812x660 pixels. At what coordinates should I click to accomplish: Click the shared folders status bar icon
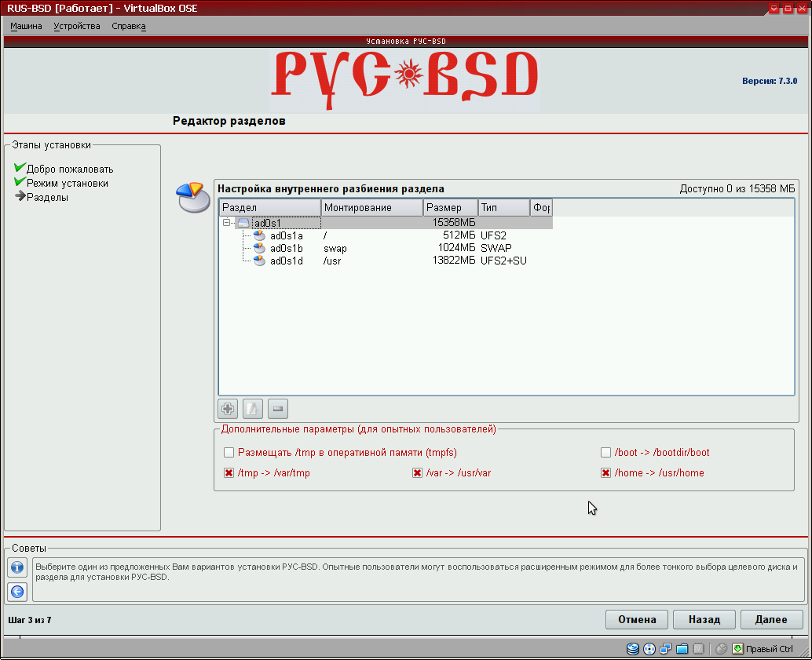click(x=682, y=648)
